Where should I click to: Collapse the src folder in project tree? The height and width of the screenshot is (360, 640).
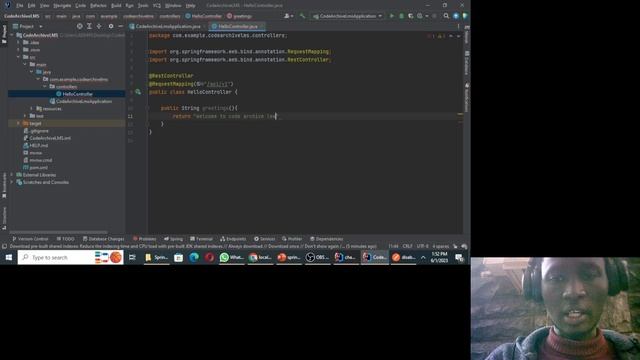coord(19,57)
